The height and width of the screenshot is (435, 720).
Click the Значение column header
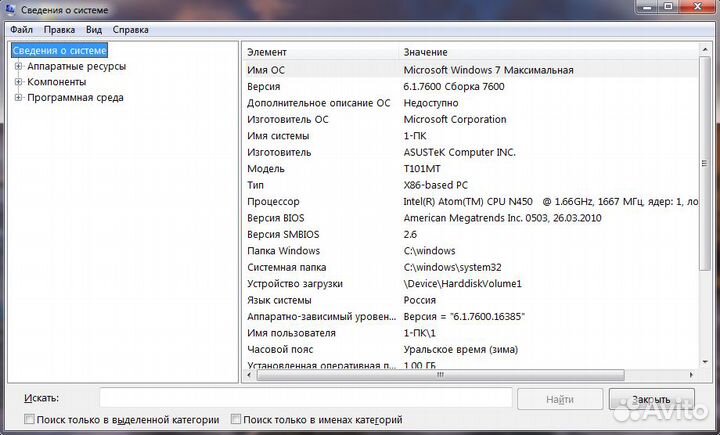[549, 52]
